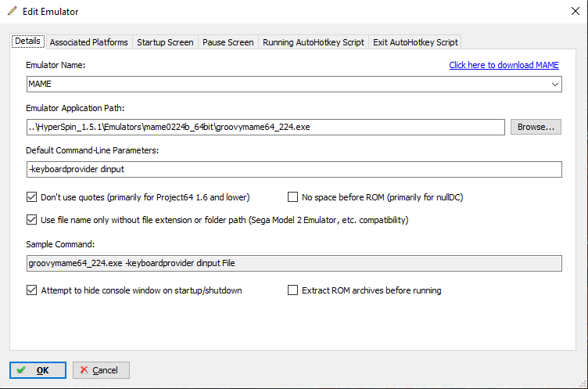
Task: Switch to the Details tab
Action: click(x=27, y=41)
